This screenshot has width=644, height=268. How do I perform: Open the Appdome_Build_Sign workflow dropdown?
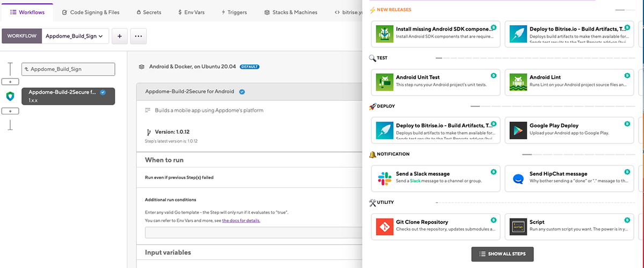point(75,36)
